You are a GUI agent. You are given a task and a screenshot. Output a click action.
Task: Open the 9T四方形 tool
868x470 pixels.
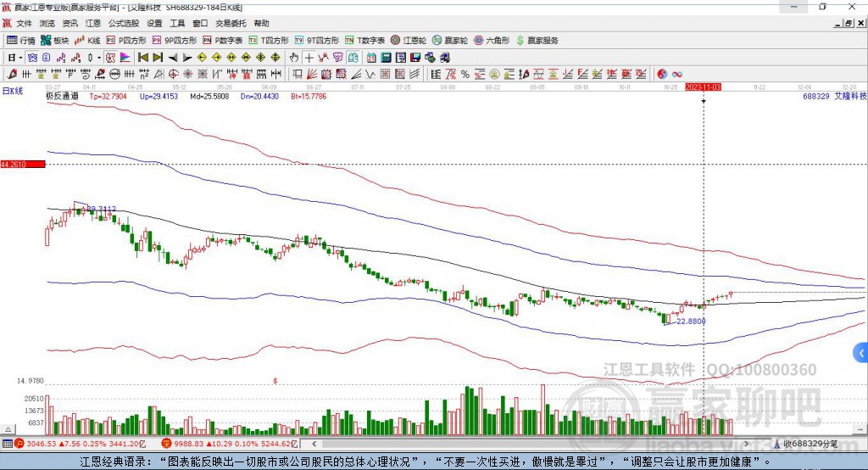coord(317,41)
